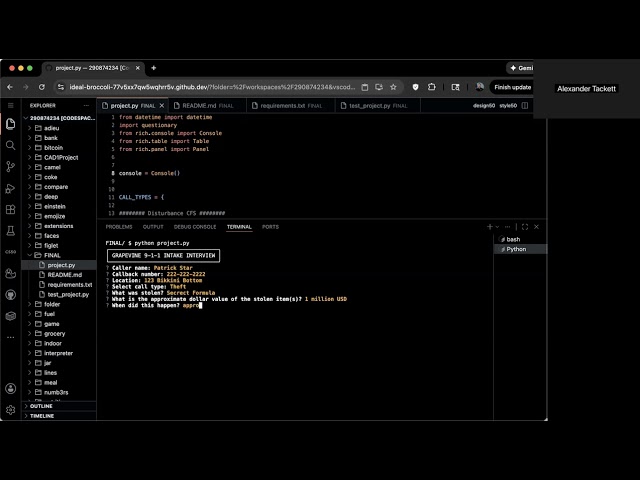The width and height of the screenshot is (640, 480).
Task: Click the Gemini button in browser
Action: 520,68
